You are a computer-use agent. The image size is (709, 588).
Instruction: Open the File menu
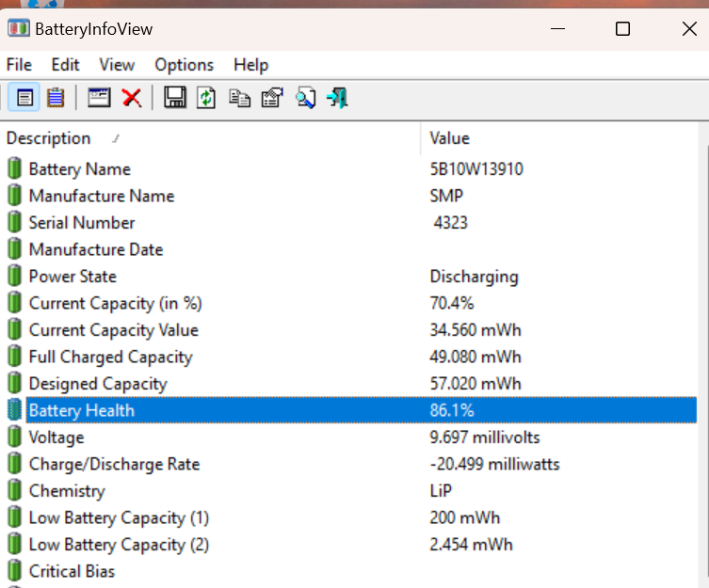(19, 65)
